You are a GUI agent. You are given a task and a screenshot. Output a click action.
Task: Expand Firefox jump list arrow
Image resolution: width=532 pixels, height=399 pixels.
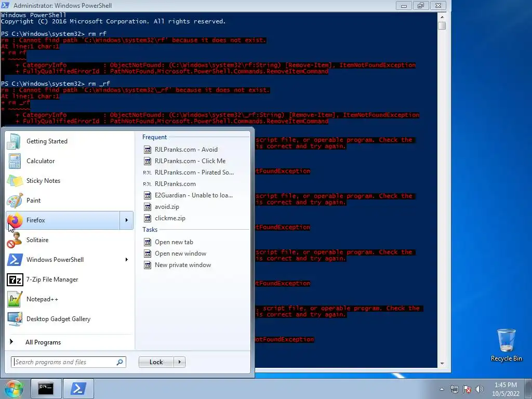pos(127,220)
